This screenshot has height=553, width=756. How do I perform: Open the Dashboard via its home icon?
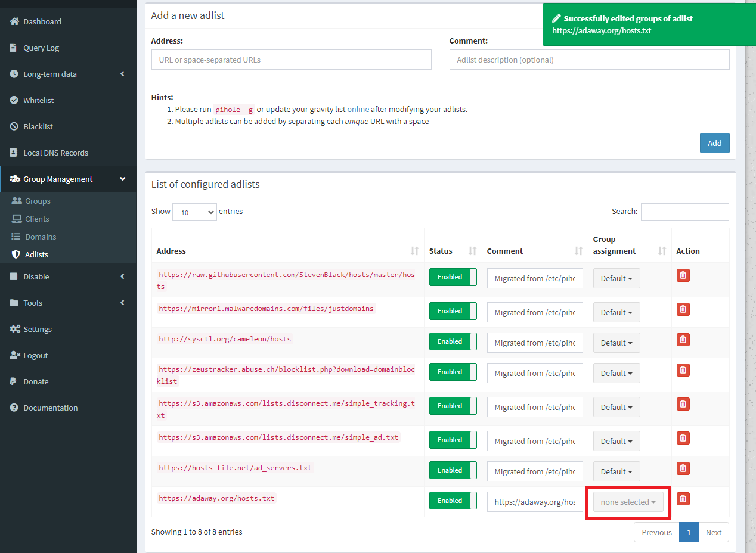pyautogui.click(x=14, y=21)
